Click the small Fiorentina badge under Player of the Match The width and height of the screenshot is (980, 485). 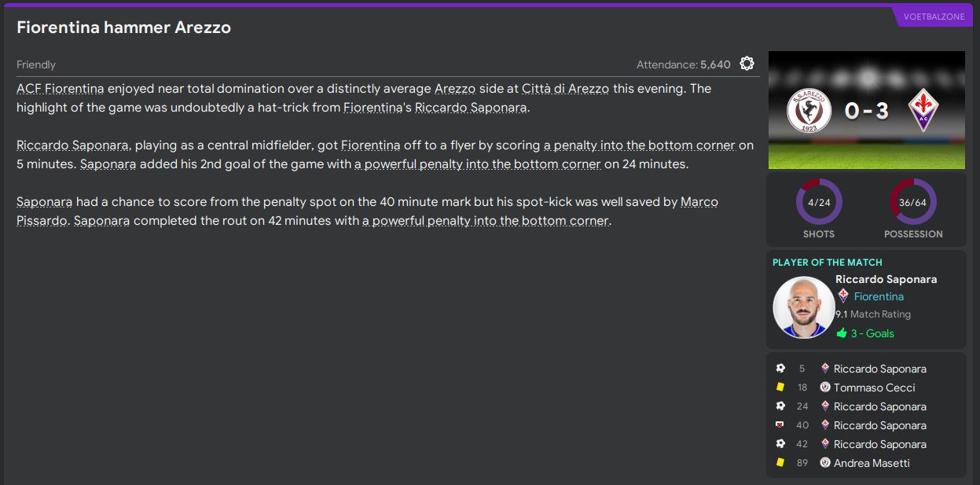click(x=843, y=296)
